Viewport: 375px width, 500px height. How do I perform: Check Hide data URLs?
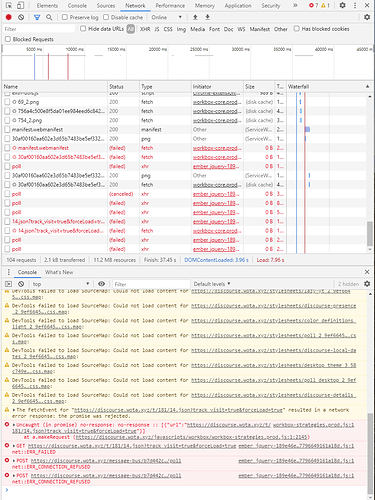[x=83, y=29]
